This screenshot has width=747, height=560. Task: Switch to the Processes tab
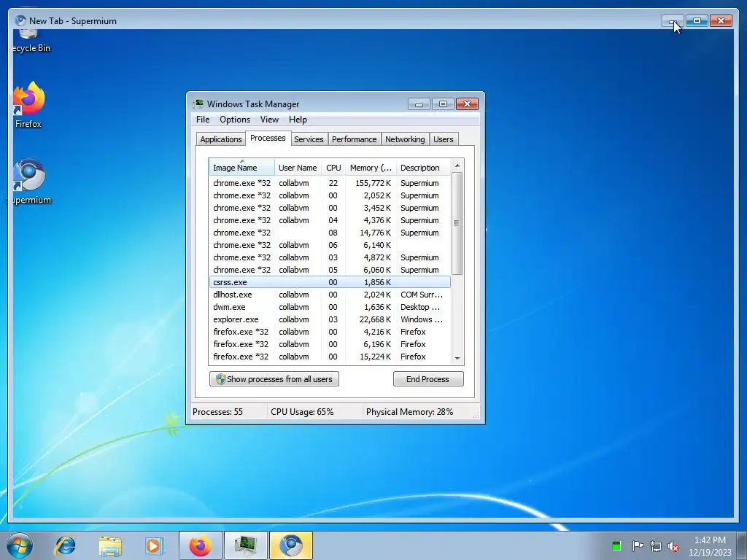(268, 138)
